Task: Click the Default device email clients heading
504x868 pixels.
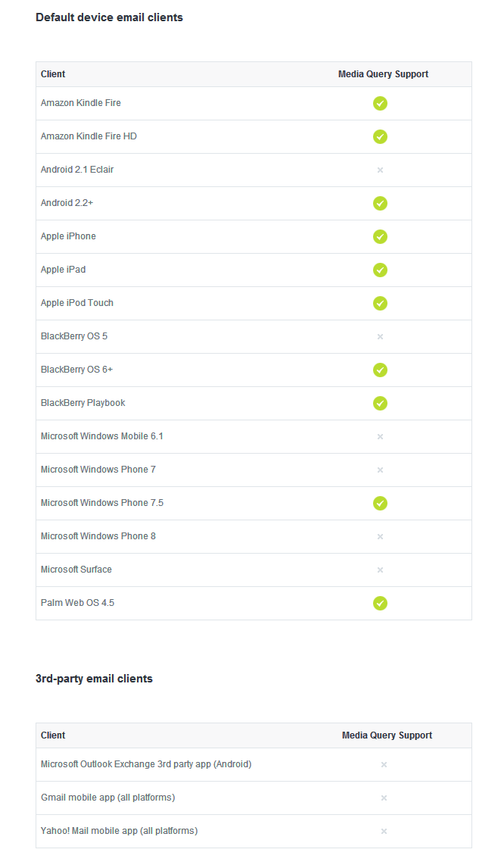Action: [109, 17]
